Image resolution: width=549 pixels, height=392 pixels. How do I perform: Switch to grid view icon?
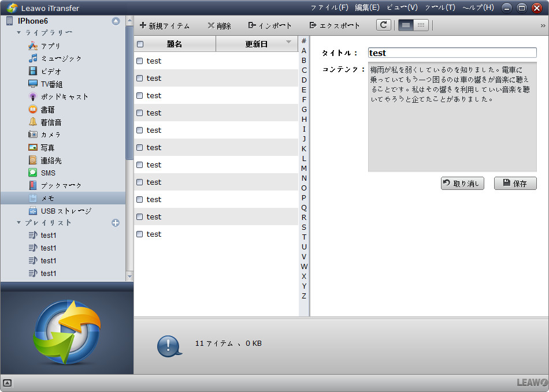(x=421, y=25)
